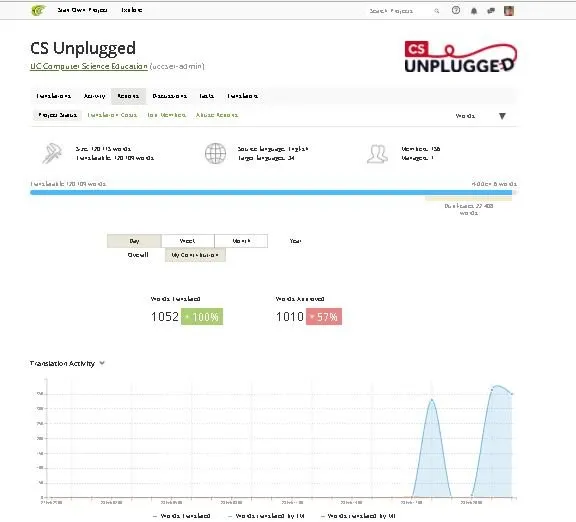Toggle Words translated by MT legend
This screenshot has width=576, height=522.
358,516
